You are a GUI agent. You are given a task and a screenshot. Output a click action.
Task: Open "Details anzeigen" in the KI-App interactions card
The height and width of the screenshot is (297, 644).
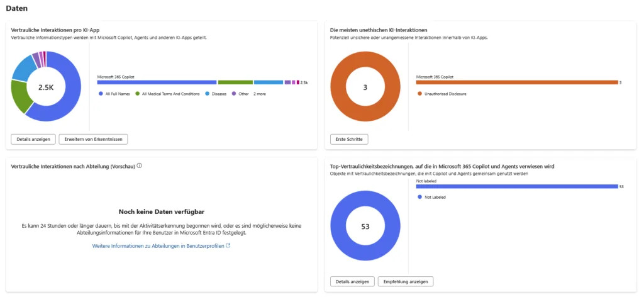[x=33, y=139]
